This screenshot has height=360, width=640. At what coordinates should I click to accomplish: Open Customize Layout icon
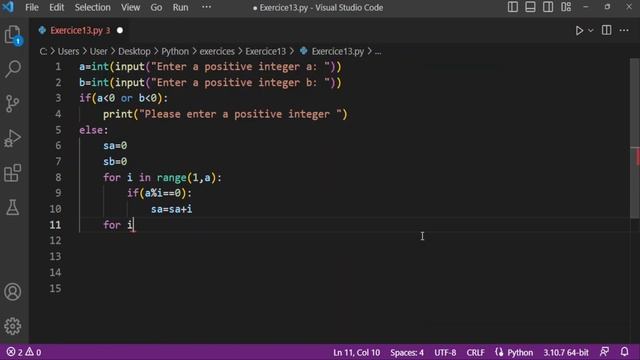click(566, 7)
